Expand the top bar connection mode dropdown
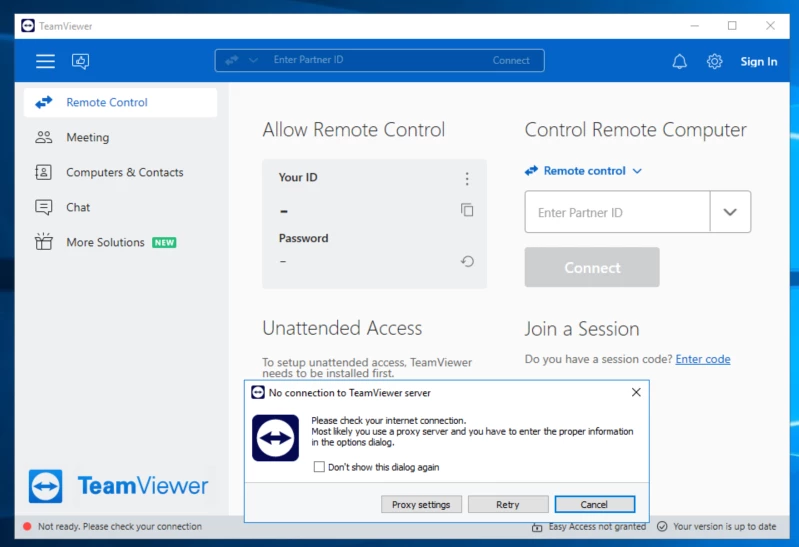This screenshot has height=547, width=799. click(x=253, y=60)
